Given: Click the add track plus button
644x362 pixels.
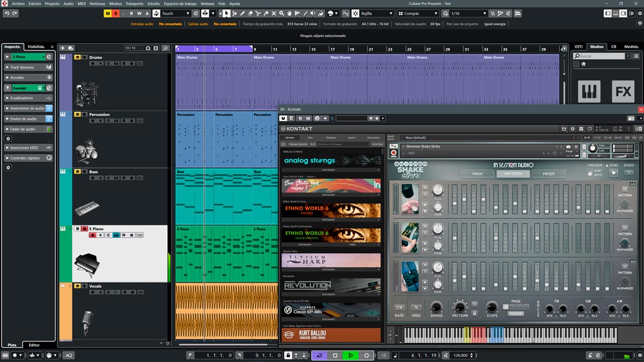Looking at the screenshot, I should (63, 48).
